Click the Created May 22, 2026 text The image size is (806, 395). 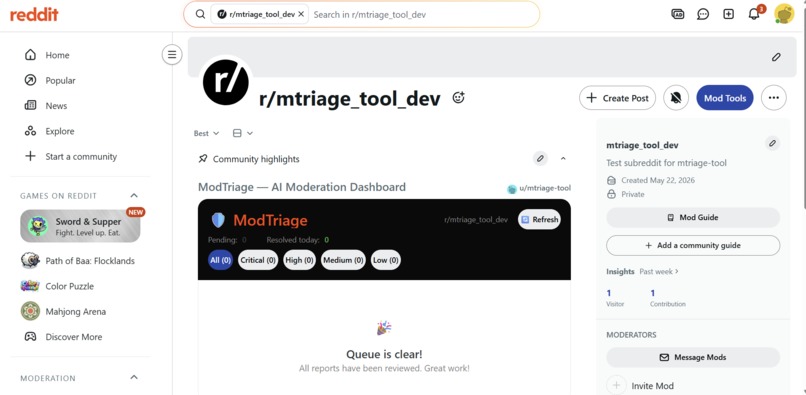pos(658,180)
